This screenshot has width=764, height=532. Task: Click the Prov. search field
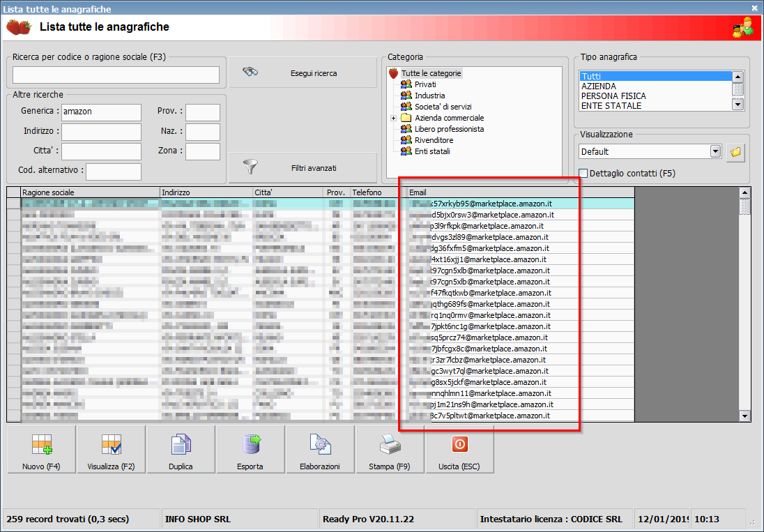(x=203, y=112)
